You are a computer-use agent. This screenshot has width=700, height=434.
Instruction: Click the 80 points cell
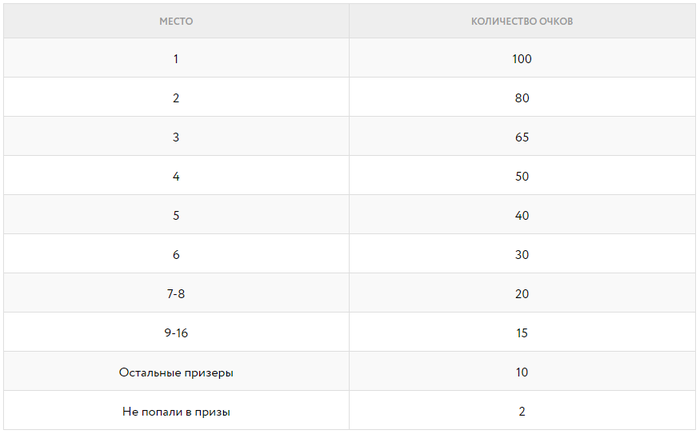521,98
